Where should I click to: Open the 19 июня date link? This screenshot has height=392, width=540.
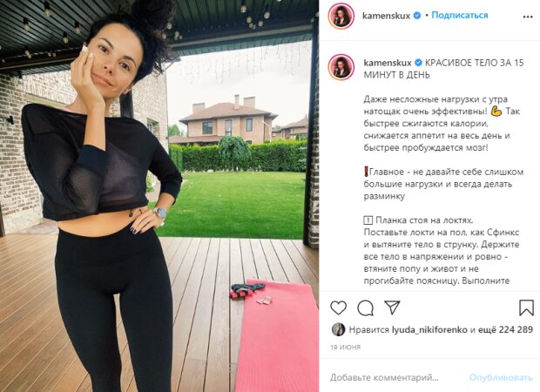(345, 347)
